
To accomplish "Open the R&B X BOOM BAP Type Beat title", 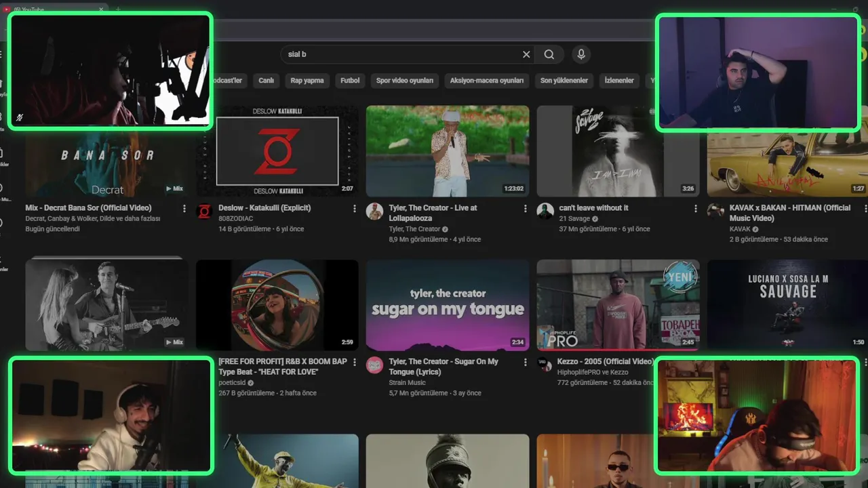I will 283,367.
